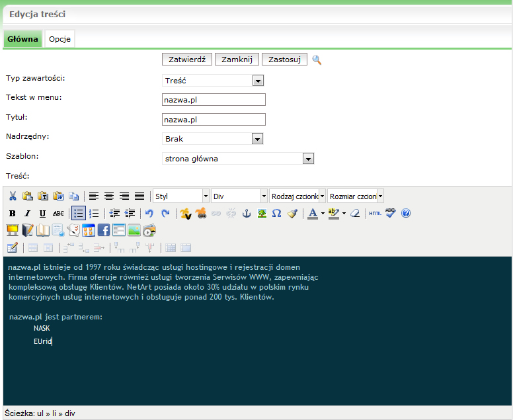Click the insert link icon with V mark
Viewport: 513px width, 420px height.
[186, 214]
